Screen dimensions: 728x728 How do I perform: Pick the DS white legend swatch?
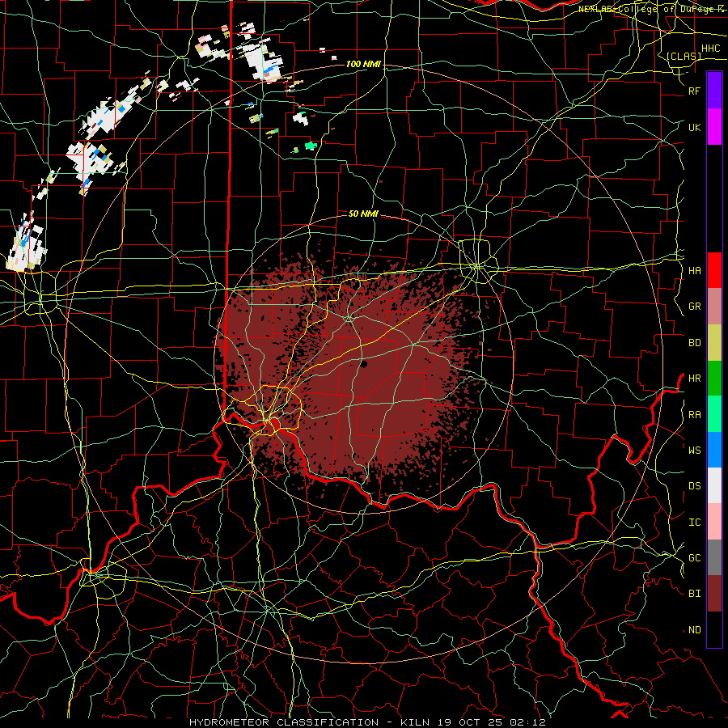[x=714, y=485]
